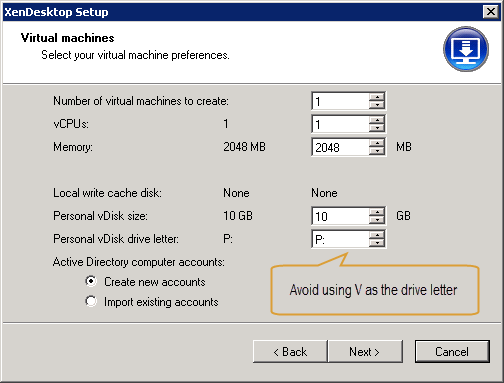Select previous Personal vDisk drive letter down arrow
Viewport: 504px width, 383px height.
pyautogui.click(x=377, y=243)
